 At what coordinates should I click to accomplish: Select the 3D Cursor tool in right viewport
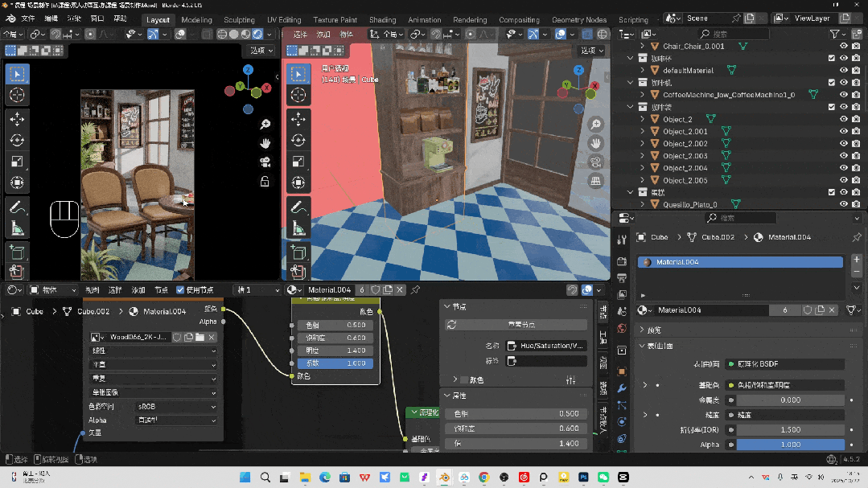click(x=298, y=96)
